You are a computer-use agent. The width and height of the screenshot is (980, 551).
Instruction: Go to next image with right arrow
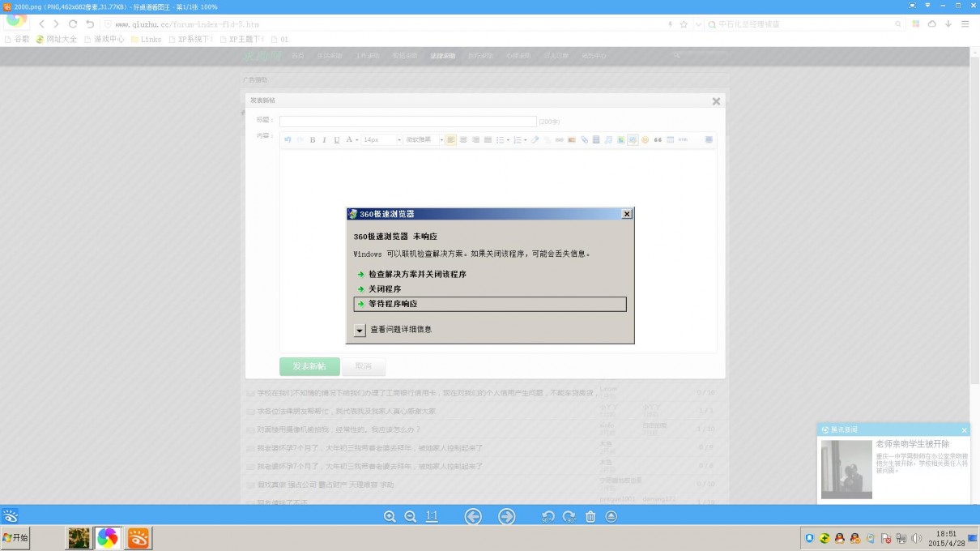[x=507, y=517]
